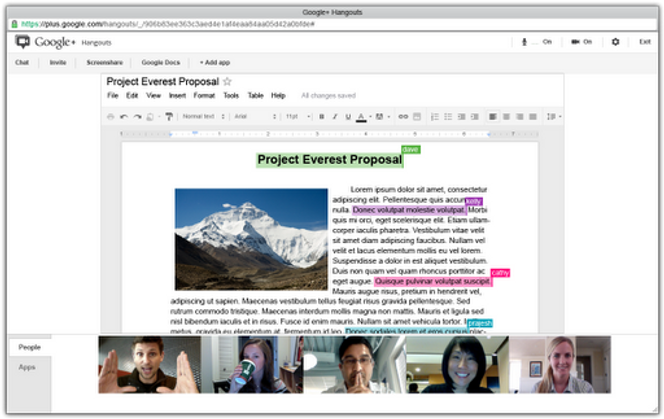Apply a numbered list
The width and height of the screenshot is (664, 419).
pos(434,117)
